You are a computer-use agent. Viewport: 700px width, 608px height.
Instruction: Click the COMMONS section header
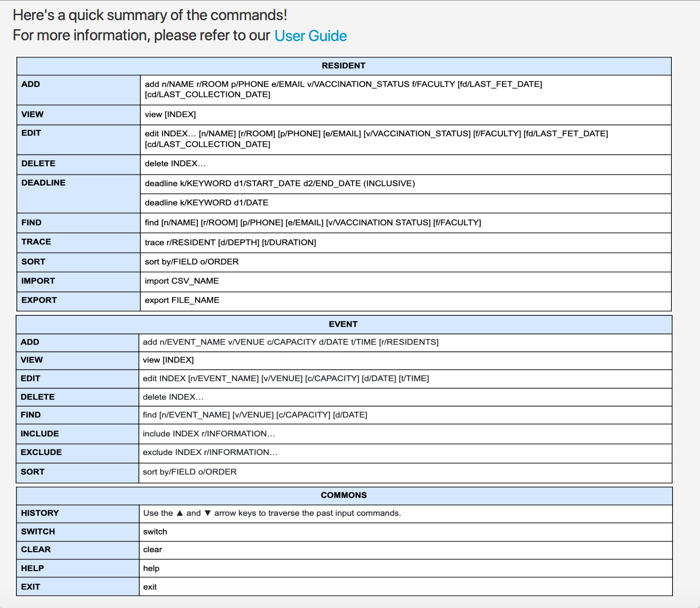pos(343,495)
